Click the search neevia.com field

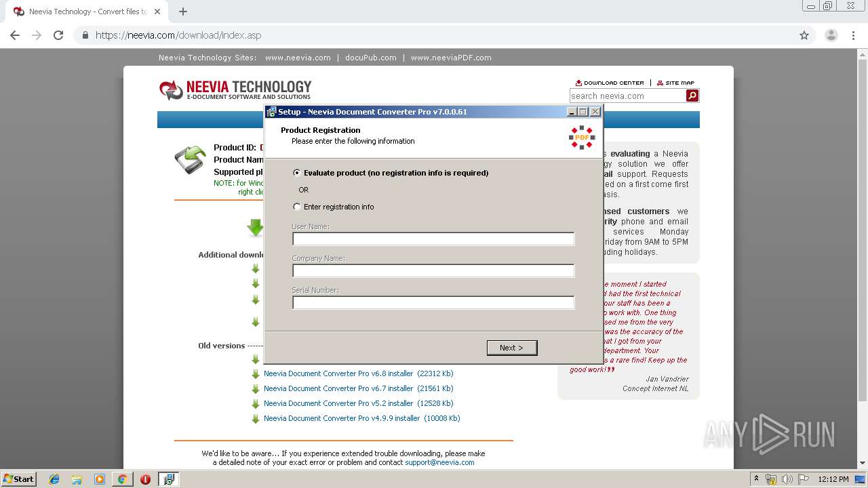[x=627, y=96]
